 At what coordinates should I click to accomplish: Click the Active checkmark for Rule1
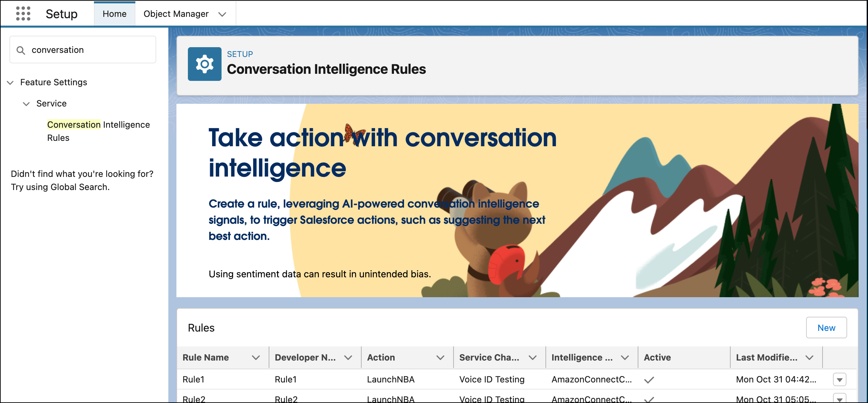click(x=649, y=380)
